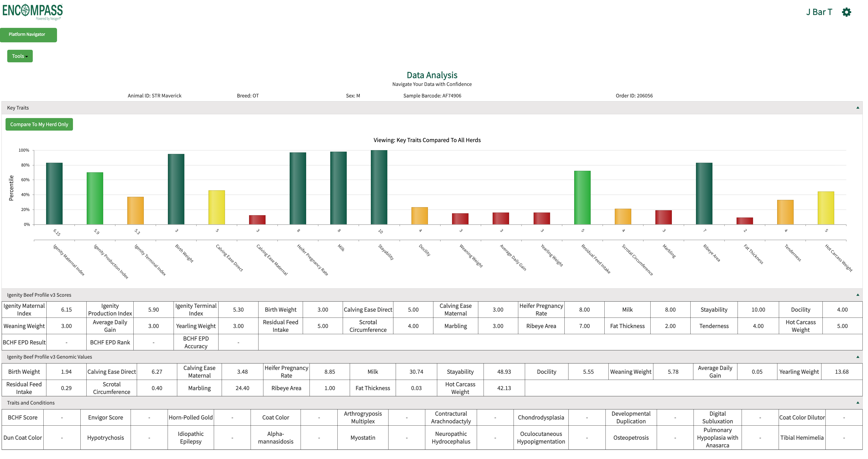Click the Sex: M text
The image size is (868, 459).
[353, 96]
